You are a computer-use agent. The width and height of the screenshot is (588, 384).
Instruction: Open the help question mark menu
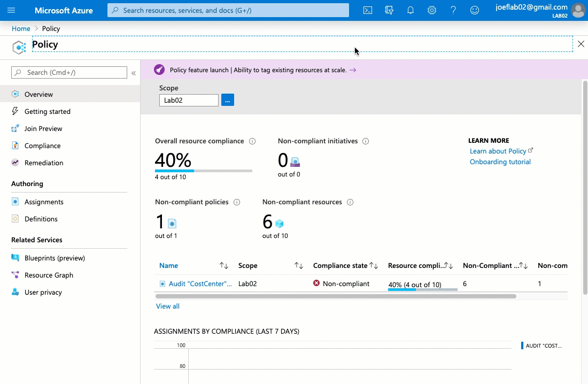coord(453,10)
